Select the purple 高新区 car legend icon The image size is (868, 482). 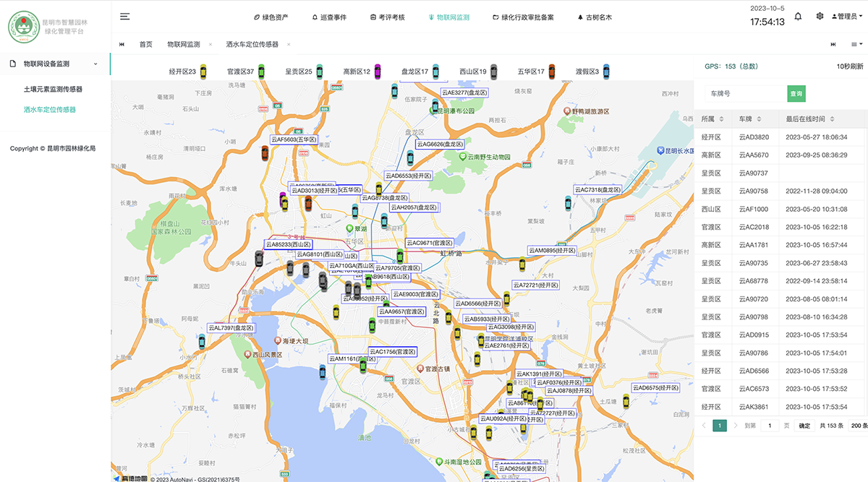378,72
